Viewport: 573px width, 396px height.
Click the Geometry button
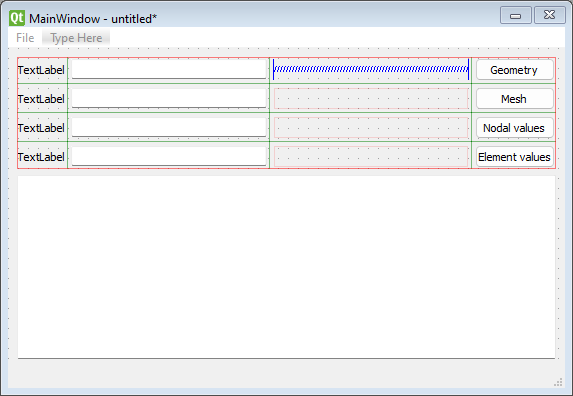point(515,70)
